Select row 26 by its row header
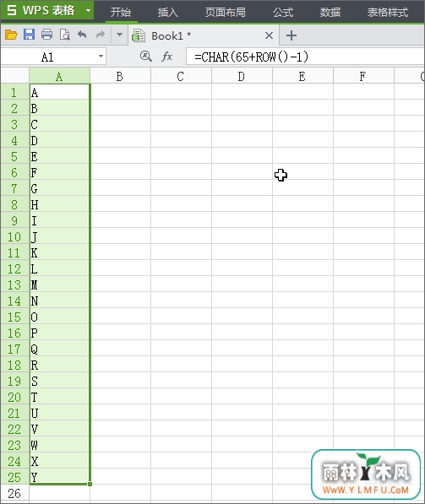Screen dimensions: 425x504 pos(14,493)
